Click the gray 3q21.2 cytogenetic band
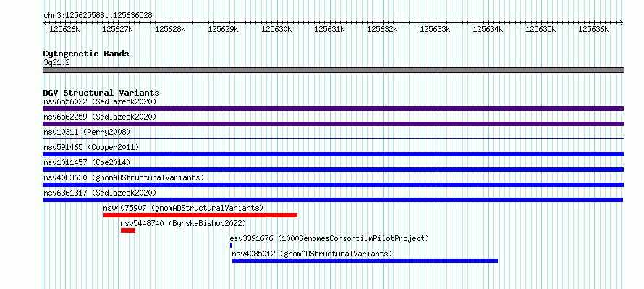Viewport: 644px width, 289px height. (x=333, y=70)
